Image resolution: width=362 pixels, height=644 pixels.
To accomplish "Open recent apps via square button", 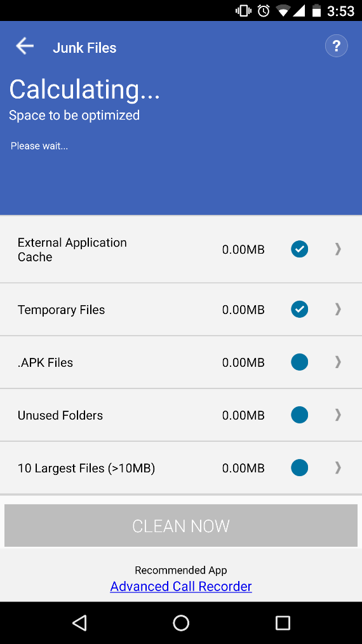I will click(x=283, y=622).
